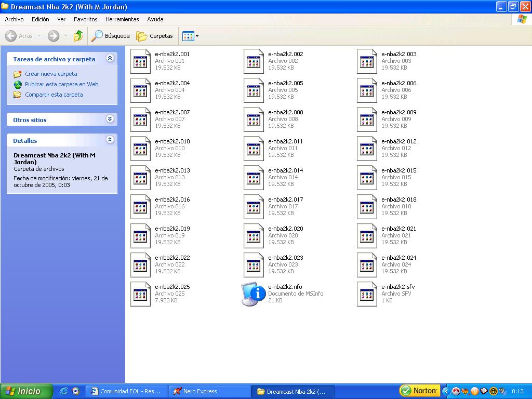Select file icon of e-nba2k2.012
Image resolution: width=532 pixels, height=399 pixels.
[367, 149]
